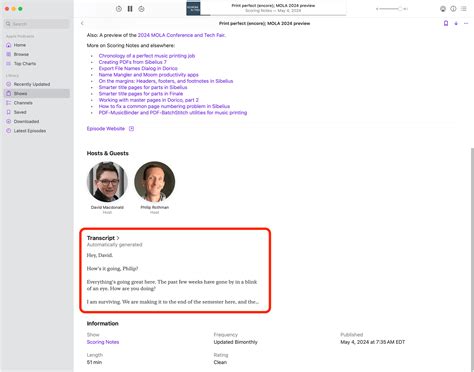Open the Scoring Notes show link
Image resolution: width=474 pixels, height=372 pixels.
pyautogui.click(x=103, y=342)
